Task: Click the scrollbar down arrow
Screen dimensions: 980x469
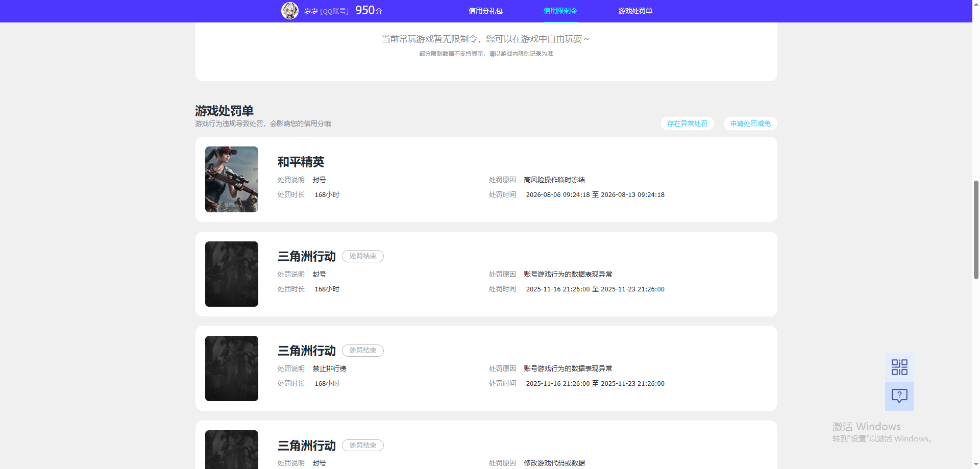Action: tap(976, 465)
